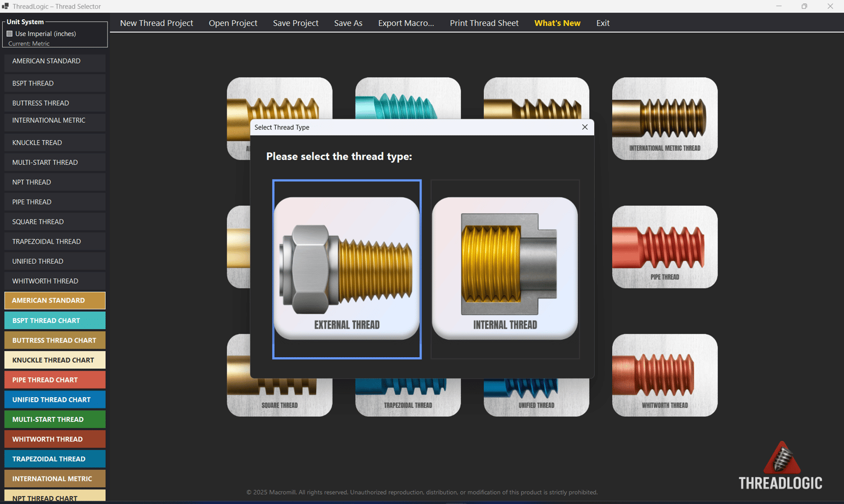Open BSPT THREAD CHART

(x=55, y=321)
